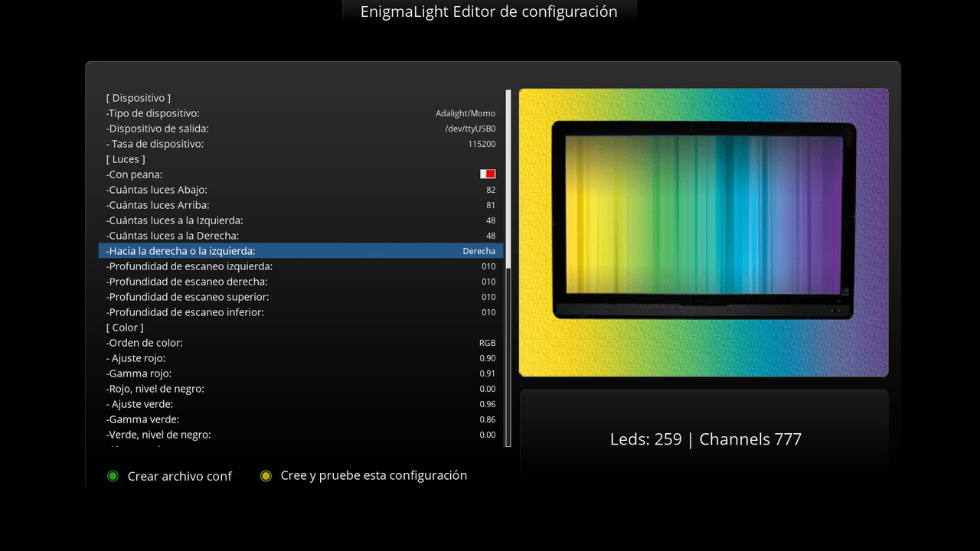The height and width of the screenshot is (551, 980).
Task: Select the Ajuste verde row
Action: point(301,404)
